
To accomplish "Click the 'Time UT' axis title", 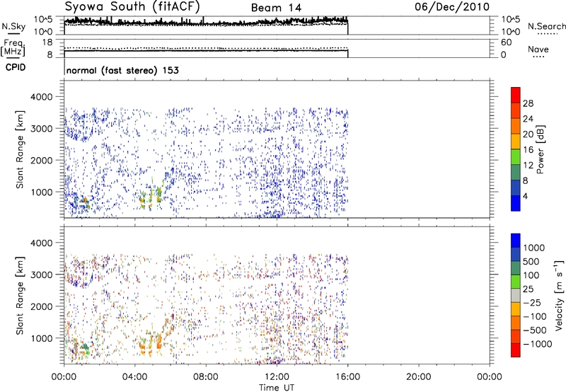I will point(277,388).
